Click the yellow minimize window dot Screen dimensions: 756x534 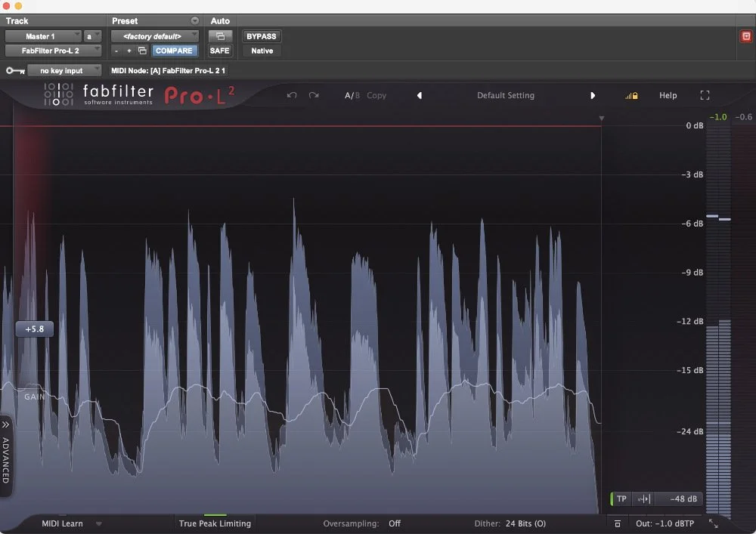point(18,6)
